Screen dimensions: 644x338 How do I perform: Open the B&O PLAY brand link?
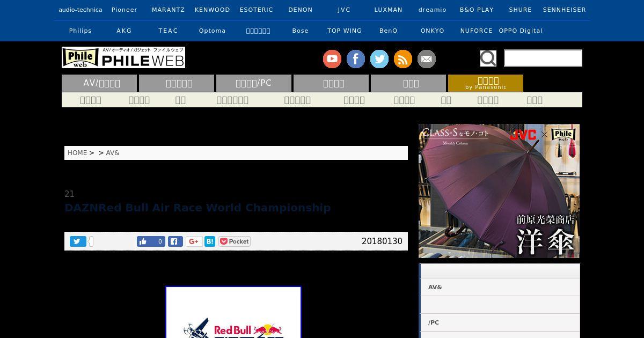tap(477, 10)
